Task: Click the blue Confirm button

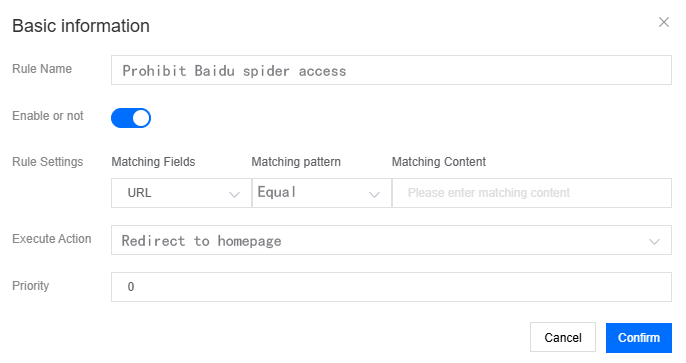Action: point(639,338)
